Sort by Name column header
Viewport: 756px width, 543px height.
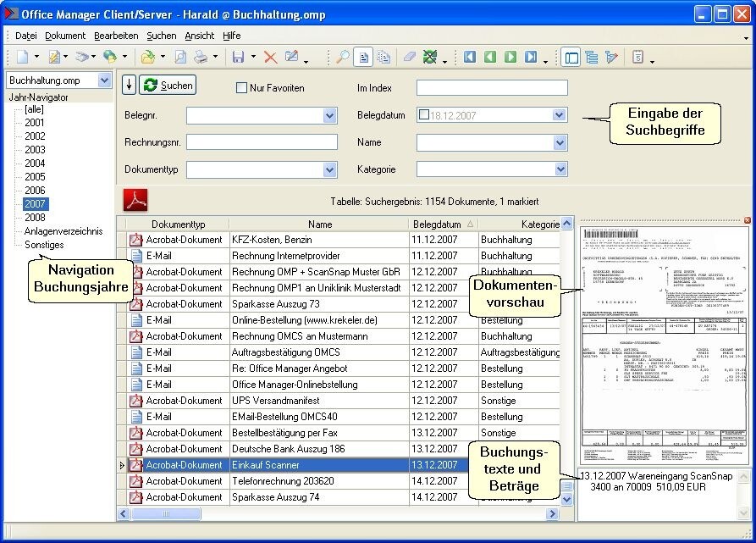[320, 224]
